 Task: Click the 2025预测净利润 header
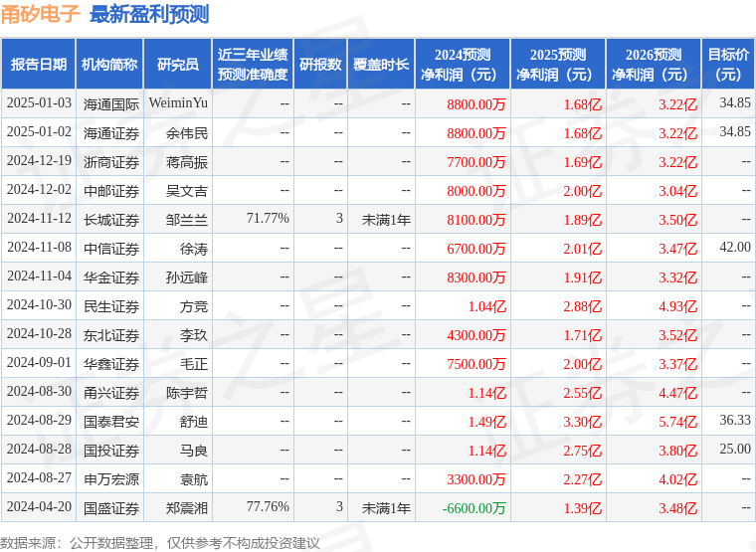pyautogui.click(x=558, y=64)
